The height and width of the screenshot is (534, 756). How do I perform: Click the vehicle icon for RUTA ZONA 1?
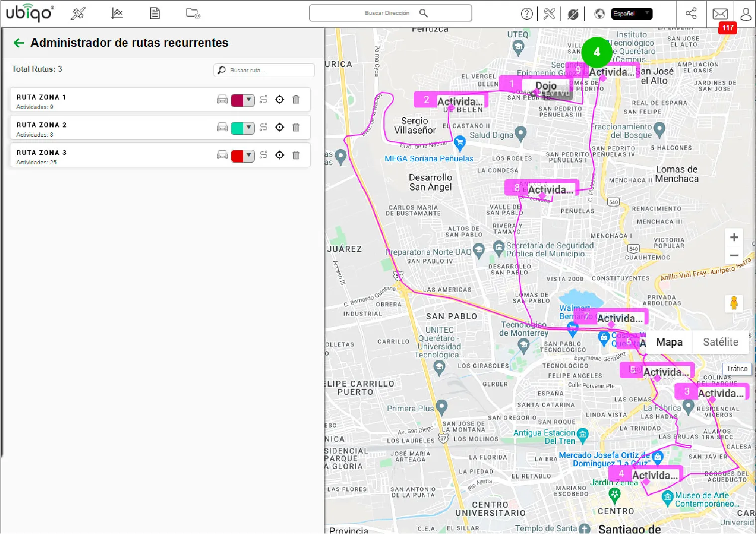click(222, 100)
